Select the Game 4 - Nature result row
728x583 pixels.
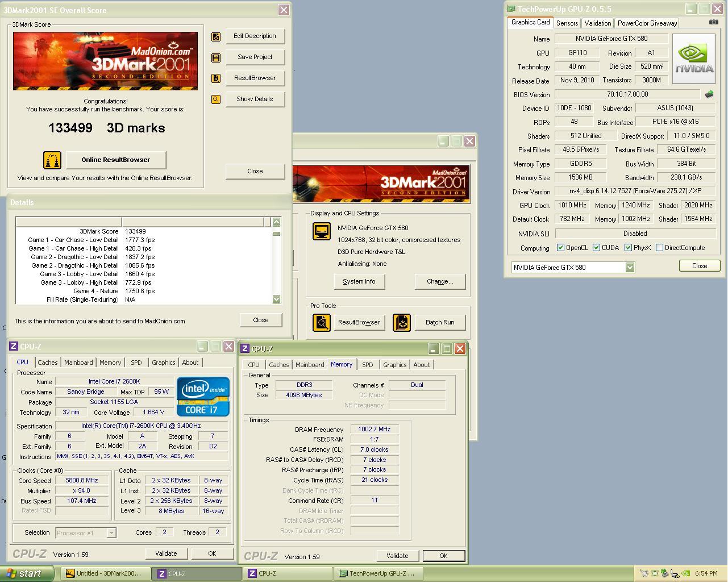coord(145,291)
